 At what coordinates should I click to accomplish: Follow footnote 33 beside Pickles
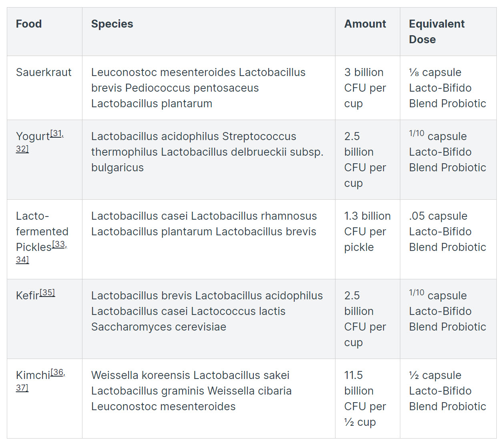(59, 245)
